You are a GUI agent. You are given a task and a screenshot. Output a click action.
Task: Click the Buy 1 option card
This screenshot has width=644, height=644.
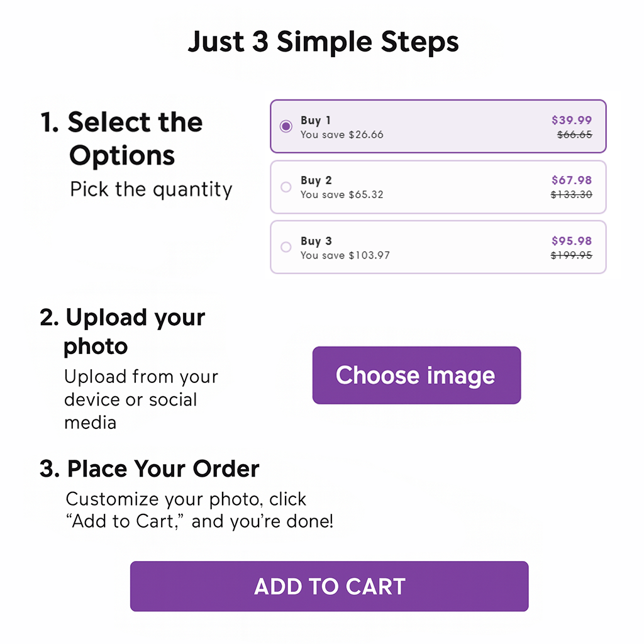pyautogui.click(x=438, y=126)
